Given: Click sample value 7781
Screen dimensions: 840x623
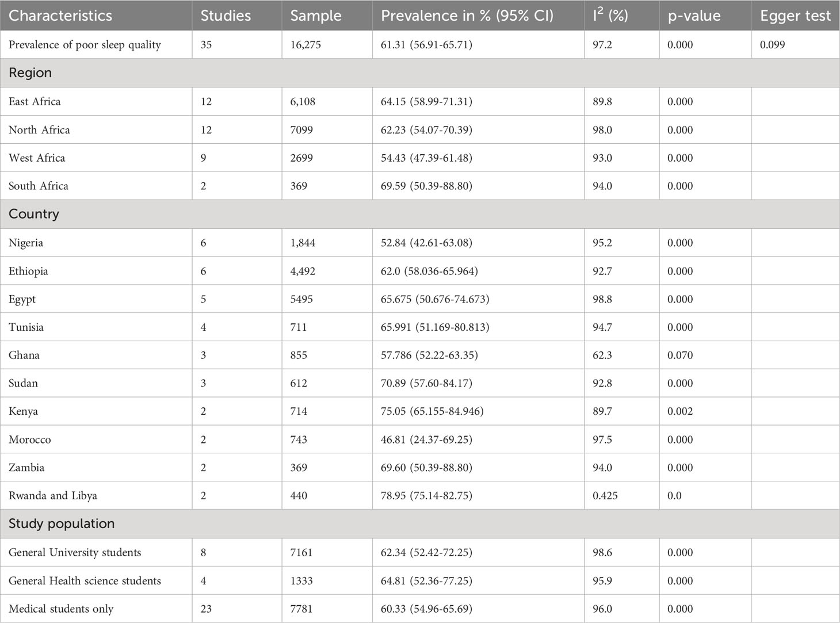Looking at the screenshot, I should coord(301,609).
